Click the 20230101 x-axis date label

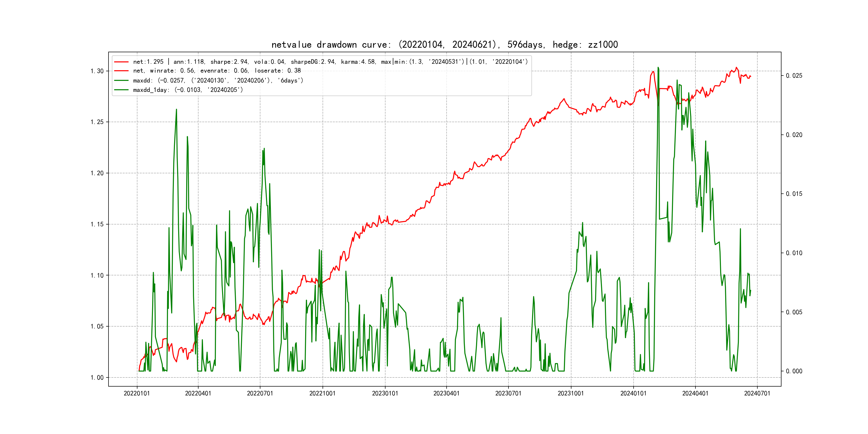[385, 394]
